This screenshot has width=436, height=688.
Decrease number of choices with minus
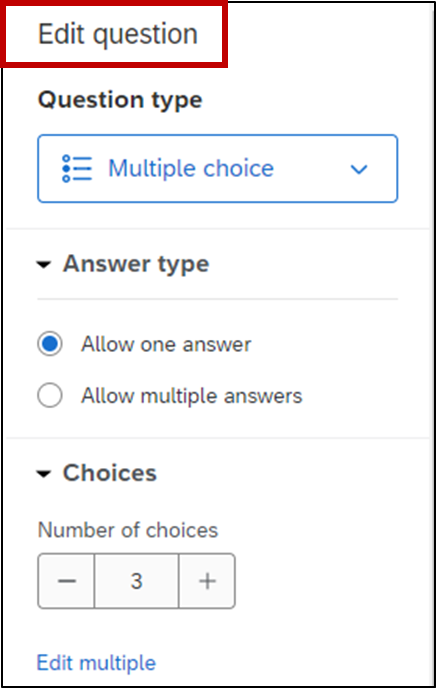(66, 581)
